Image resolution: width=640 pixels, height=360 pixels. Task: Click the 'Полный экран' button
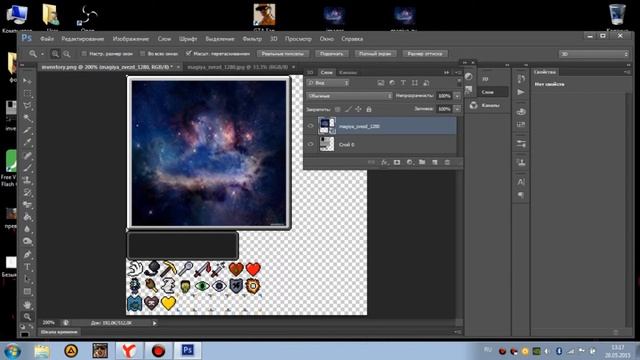pos(375,54)
